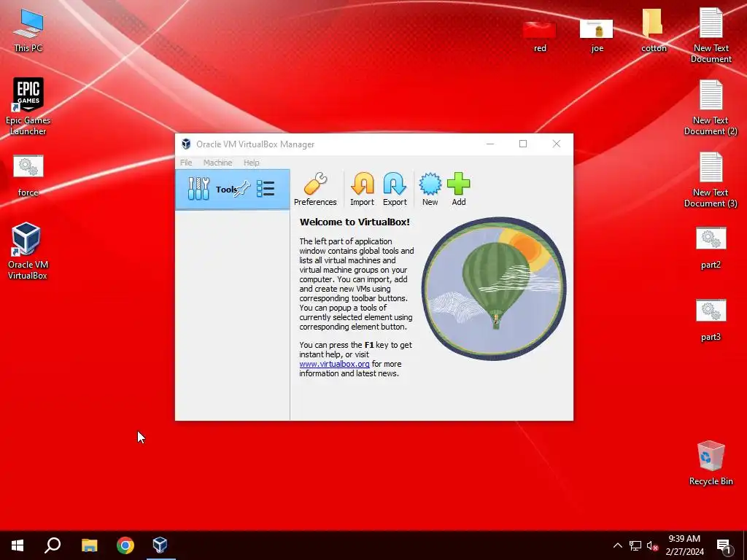Click the green Add machine icon
Viewport: 747px width, 560px height.
pyautogui.click(x=458, y=189)
